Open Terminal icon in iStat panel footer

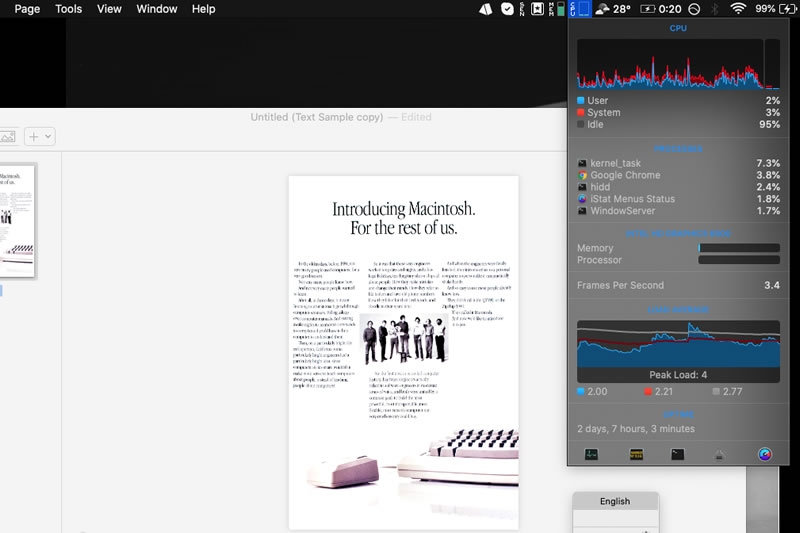pos(678,454)
